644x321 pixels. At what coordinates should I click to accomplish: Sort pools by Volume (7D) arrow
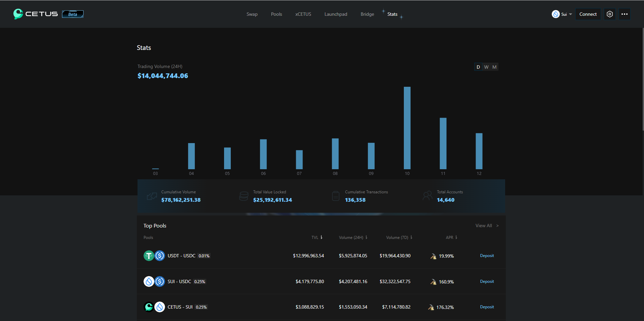(x=411, y=237)
